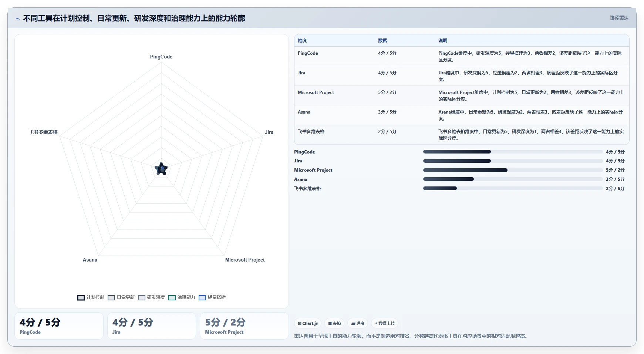The width and height of the screenshot is (644, 354).
Task: Open the Jira 4分 / 5分 summary card
Action: tap(152, 326)
